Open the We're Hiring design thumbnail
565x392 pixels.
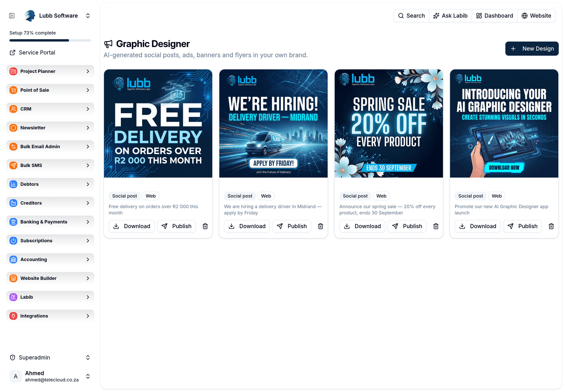pyautogui.click(x=273, y=123)
